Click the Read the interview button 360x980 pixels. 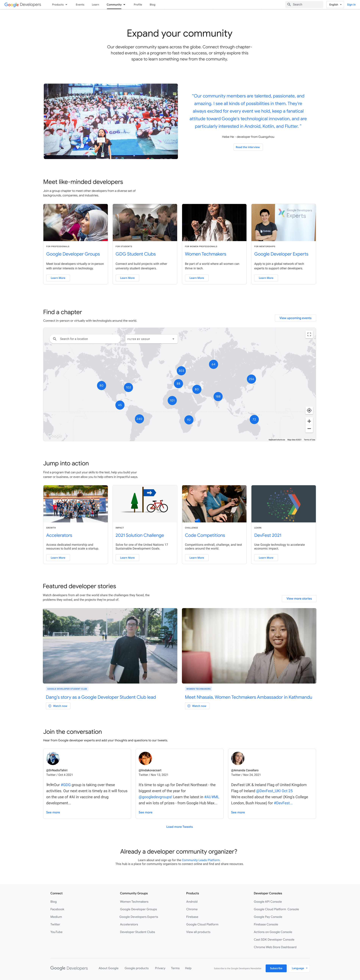[x=248, y=147]
